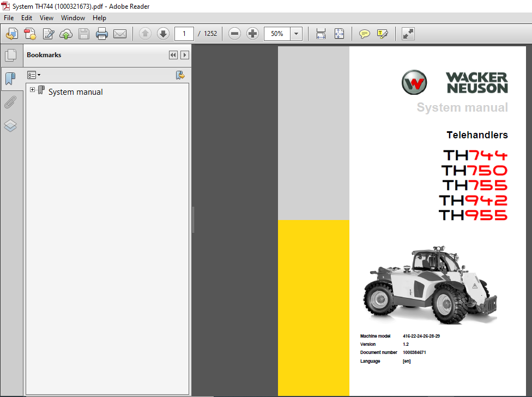Send file by email envelope icon

120,34
